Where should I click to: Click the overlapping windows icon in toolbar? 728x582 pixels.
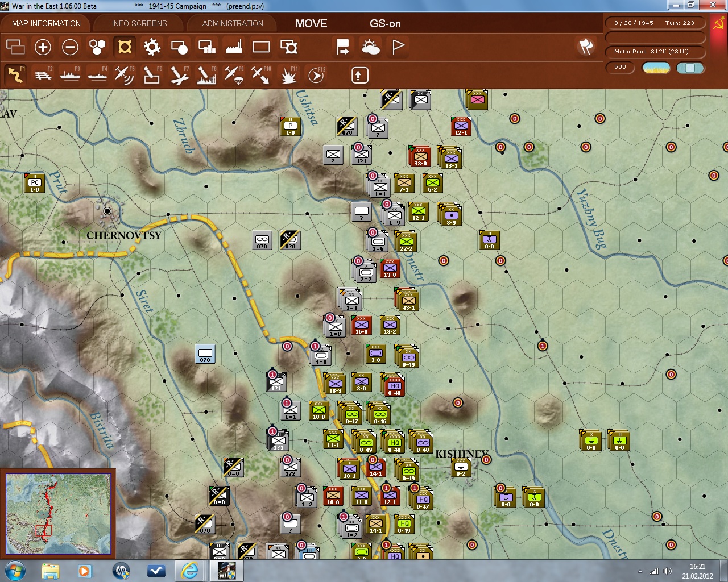(15, 47)
